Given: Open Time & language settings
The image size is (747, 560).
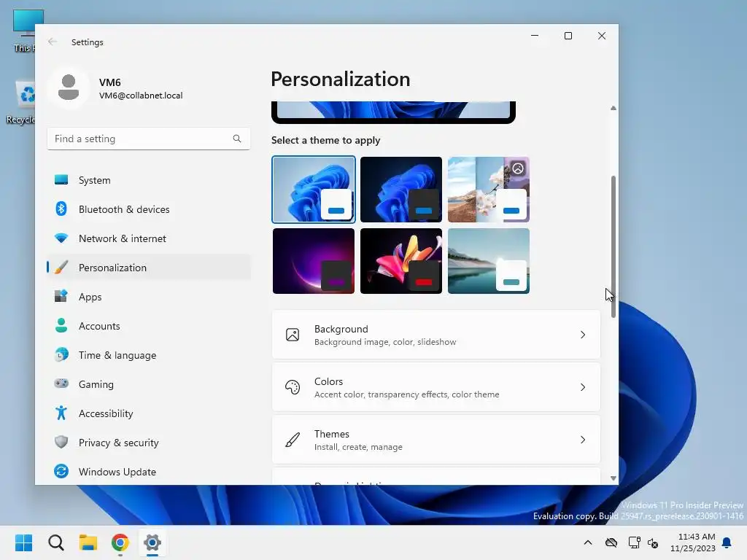Looking at the screenshot, I should coord(149,355).
